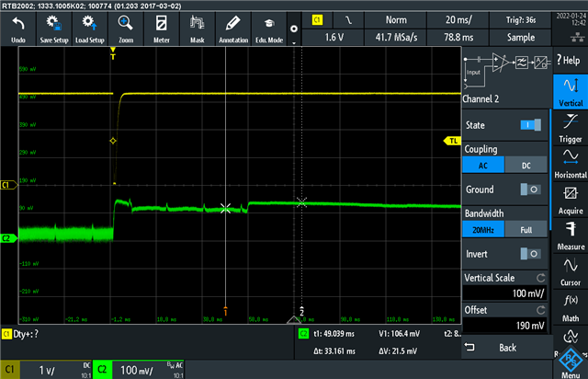Select the C1 channel label at bottom
588x379 pixels.
(x=10, y=370)
